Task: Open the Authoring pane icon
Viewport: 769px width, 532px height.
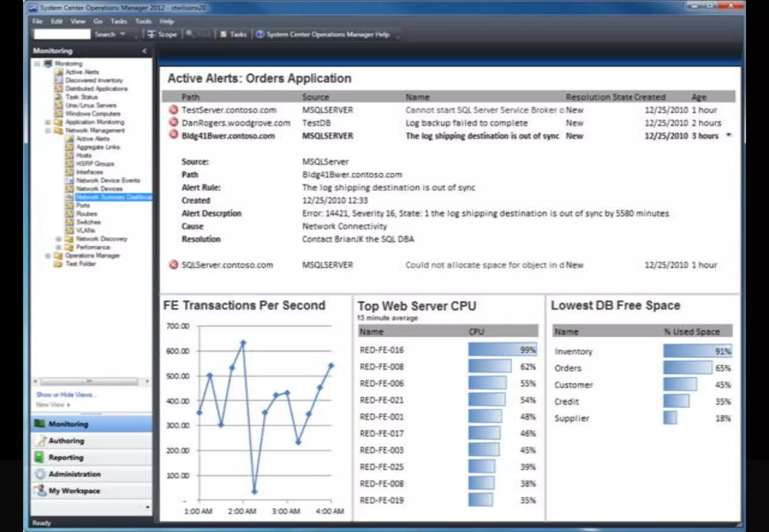Action: coord(39,441)
